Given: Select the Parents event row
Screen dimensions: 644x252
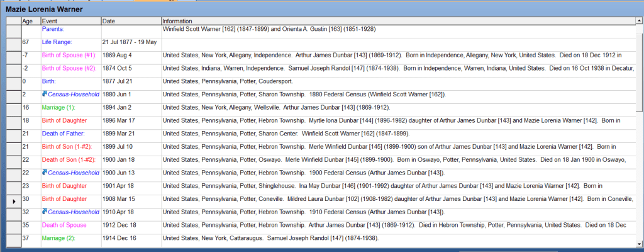Looking at the screenshot, I should (x=54, y=29).
